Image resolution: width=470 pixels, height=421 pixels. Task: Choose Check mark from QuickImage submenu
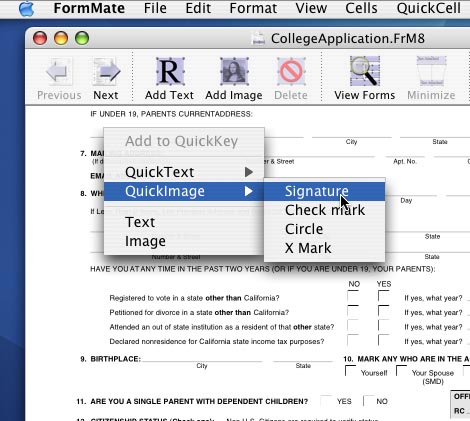(325, 210)
